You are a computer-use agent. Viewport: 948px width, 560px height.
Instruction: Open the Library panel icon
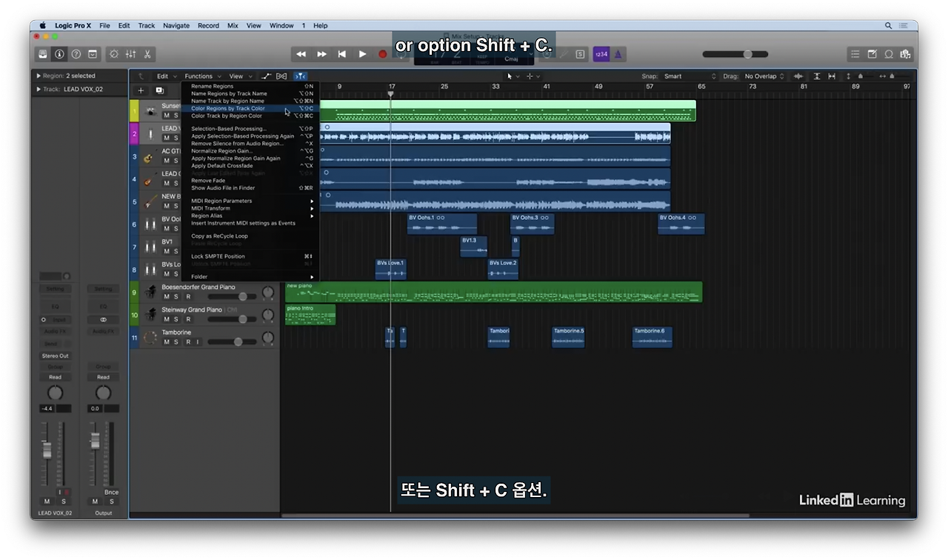(x=43, y=54)
